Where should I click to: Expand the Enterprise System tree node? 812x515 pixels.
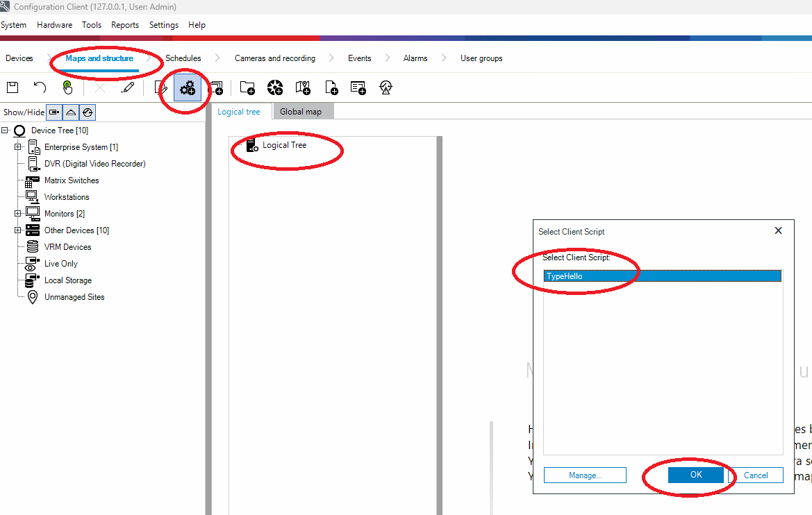[x=18, y=147]
